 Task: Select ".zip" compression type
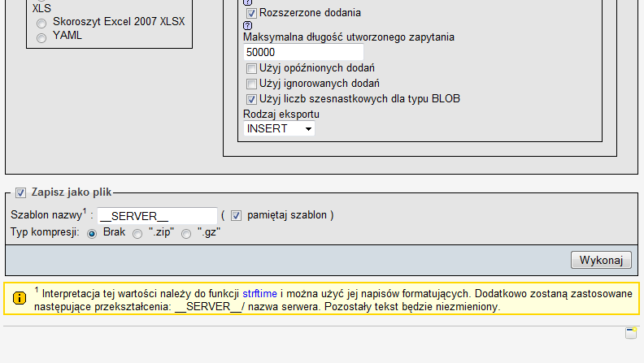(137, 233)
